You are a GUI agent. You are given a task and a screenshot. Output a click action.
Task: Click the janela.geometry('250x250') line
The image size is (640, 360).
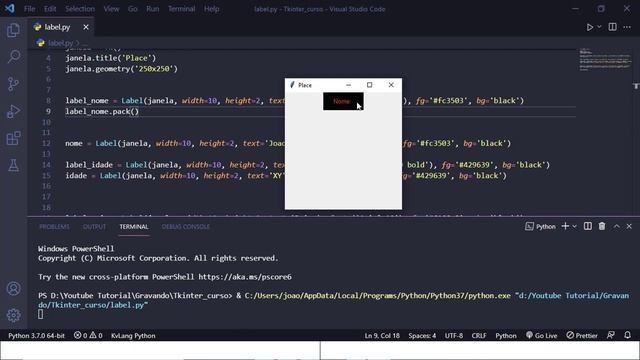tap(121, 69)
